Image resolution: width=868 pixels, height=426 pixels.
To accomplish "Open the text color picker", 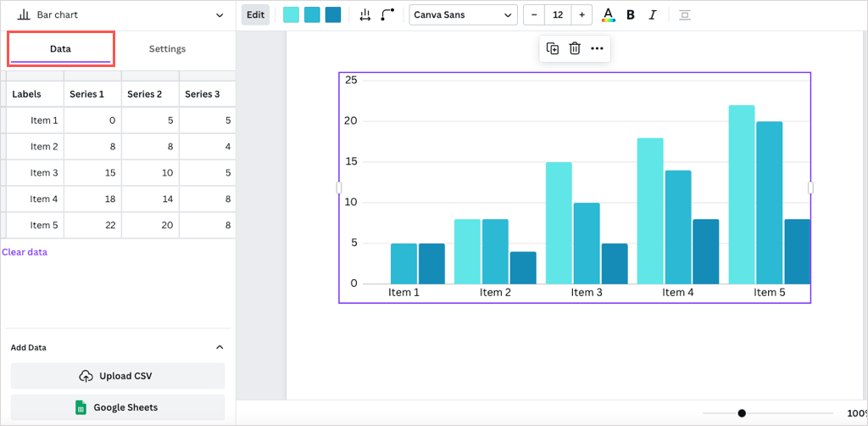I will [608, 15].
